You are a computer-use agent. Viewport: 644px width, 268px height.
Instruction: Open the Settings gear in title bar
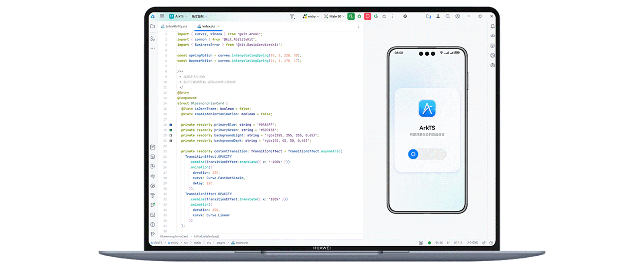[458, 16]
